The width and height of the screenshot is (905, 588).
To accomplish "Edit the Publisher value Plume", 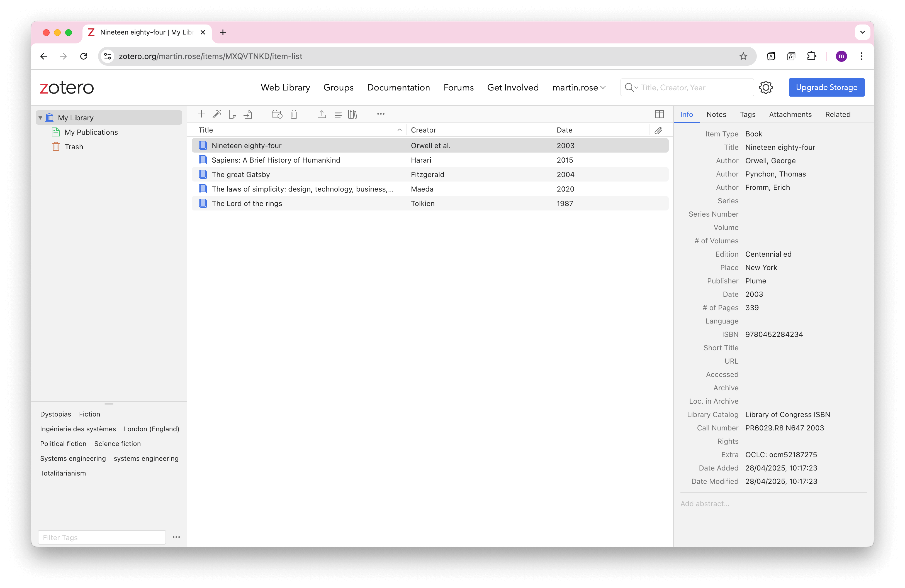I will pyautogui.click(x=755, y=281).
